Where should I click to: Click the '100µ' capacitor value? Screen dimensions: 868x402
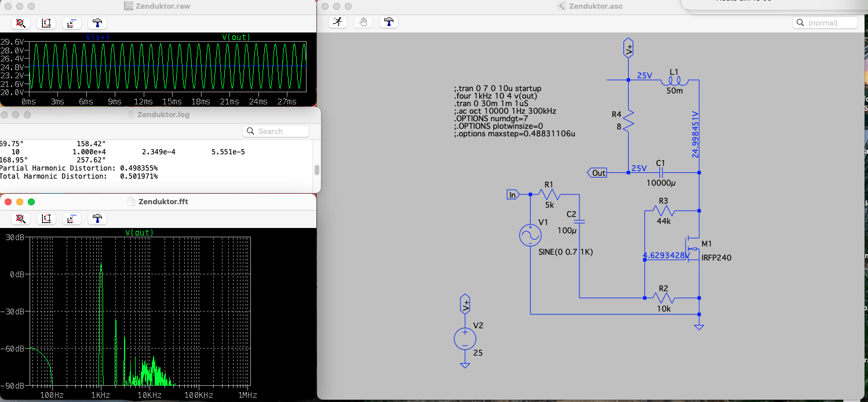(568, 230)
